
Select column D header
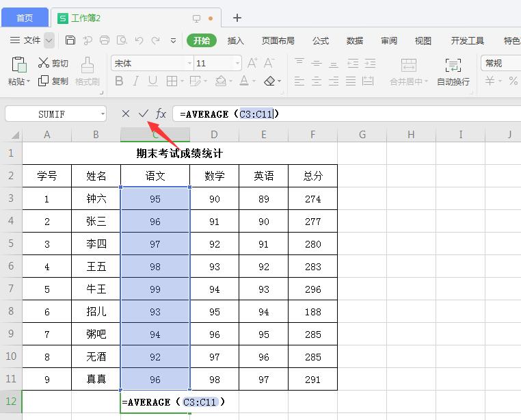pyautogui.click(x=214, y=134)
